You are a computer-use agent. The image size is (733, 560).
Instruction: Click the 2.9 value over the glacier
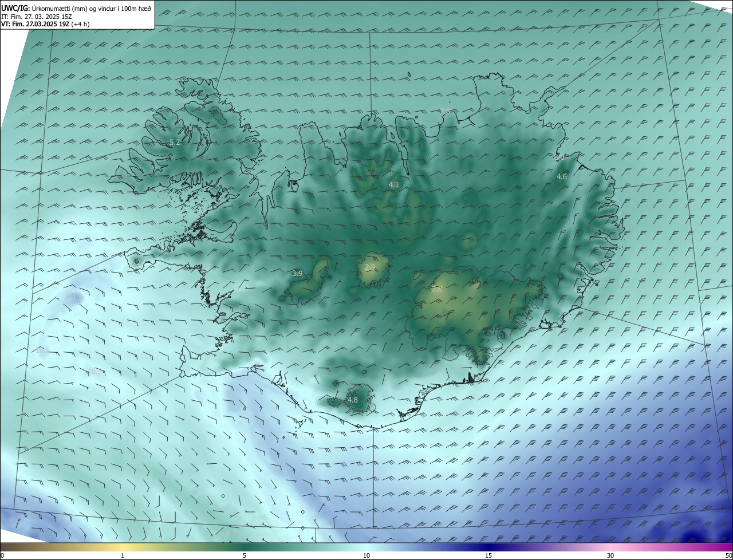pos(371,267)
